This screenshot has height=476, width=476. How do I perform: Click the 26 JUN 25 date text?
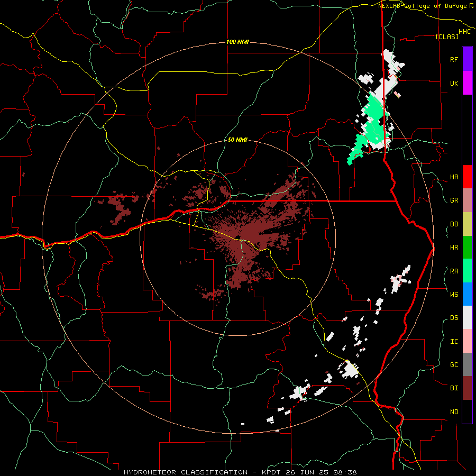pos(307,472)
